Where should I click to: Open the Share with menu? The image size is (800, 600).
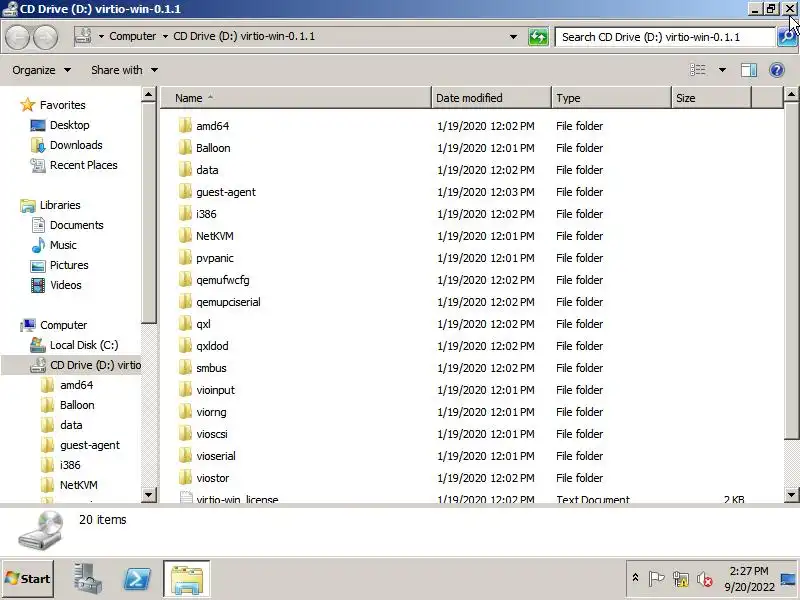coord(124,70)
